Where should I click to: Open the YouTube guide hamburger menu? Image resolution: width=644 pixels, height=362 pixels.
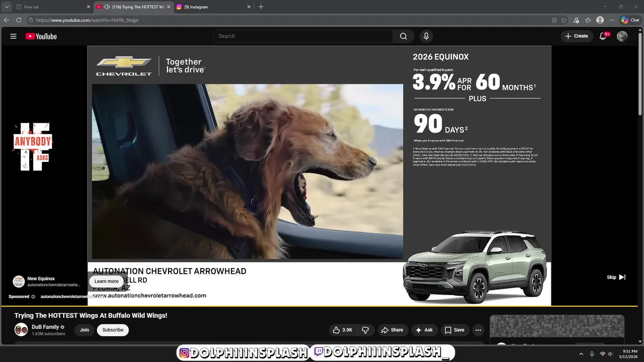pyautogui.click(x=14, y=36)
